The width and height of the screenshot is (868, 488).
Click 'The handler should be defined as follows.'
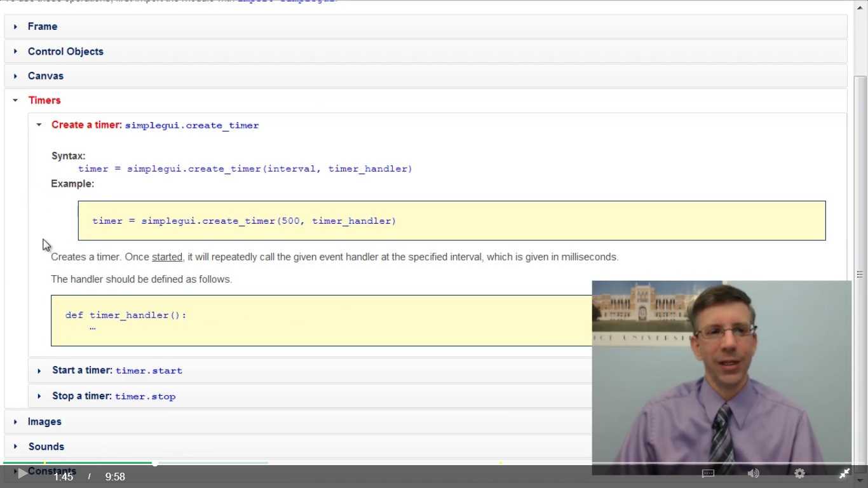click(x=141, y=280)
